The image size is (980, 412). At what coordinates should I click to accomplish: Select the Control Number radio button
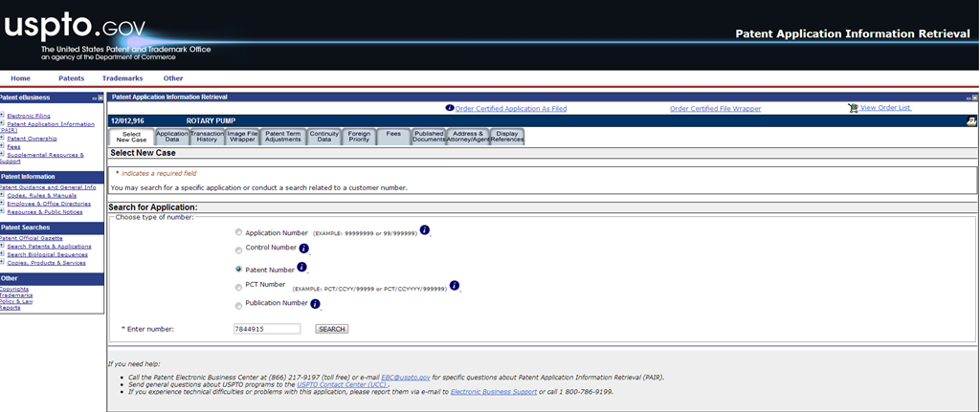(238, 250)
